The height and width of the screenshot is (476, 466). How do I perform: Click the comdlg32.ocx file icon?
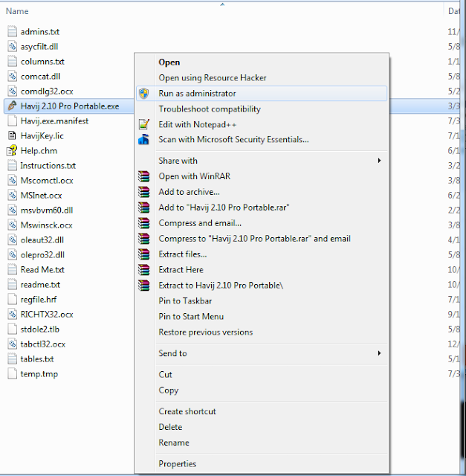coord(12,91)
